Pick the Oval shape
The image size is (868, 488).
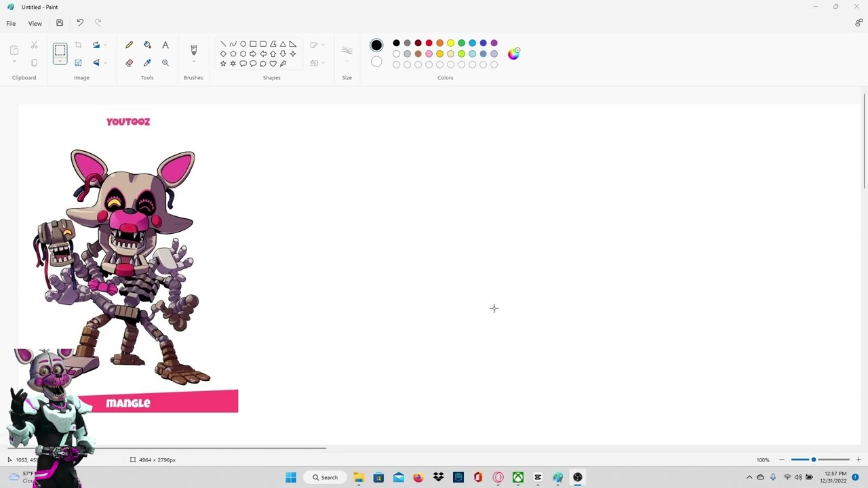[243, 44]
